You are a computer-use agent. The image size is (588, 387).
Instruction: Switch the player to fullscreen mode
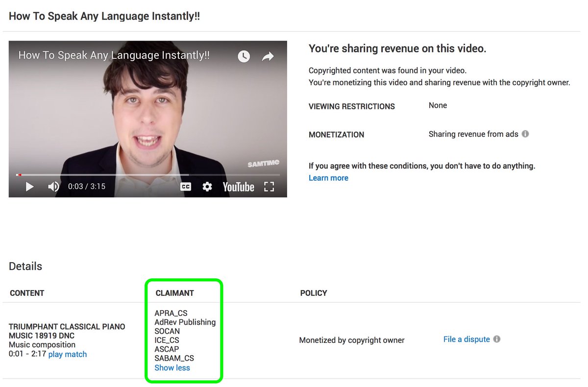[x=269, y=187]
